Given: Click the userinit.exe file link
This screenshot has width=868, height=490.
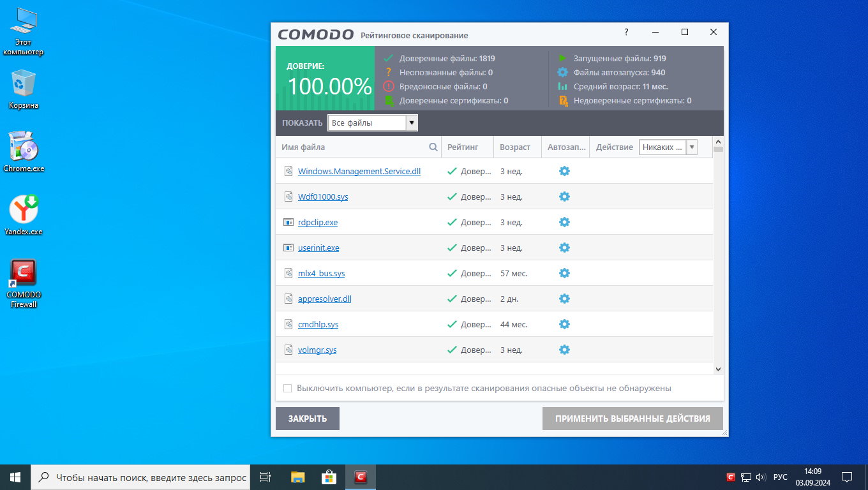Looking at the screenshot, I should (318, 248).
